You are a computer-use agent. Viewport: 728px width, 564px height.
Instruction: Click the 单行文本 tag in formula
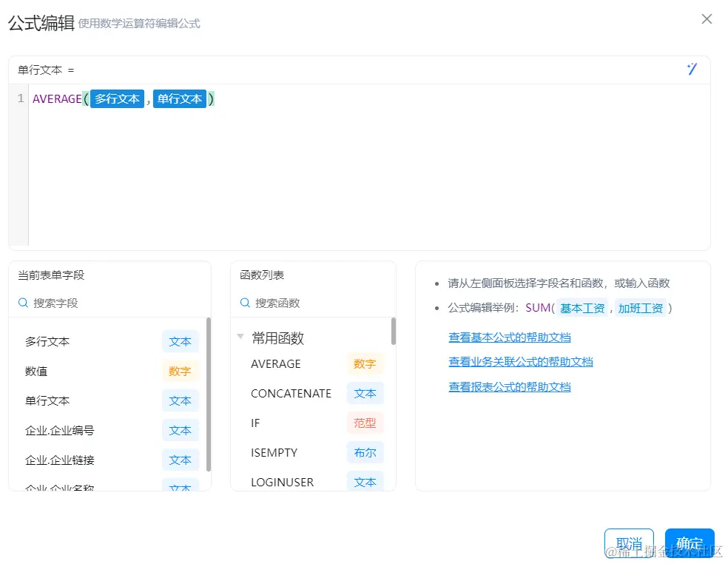pos(180,99)
